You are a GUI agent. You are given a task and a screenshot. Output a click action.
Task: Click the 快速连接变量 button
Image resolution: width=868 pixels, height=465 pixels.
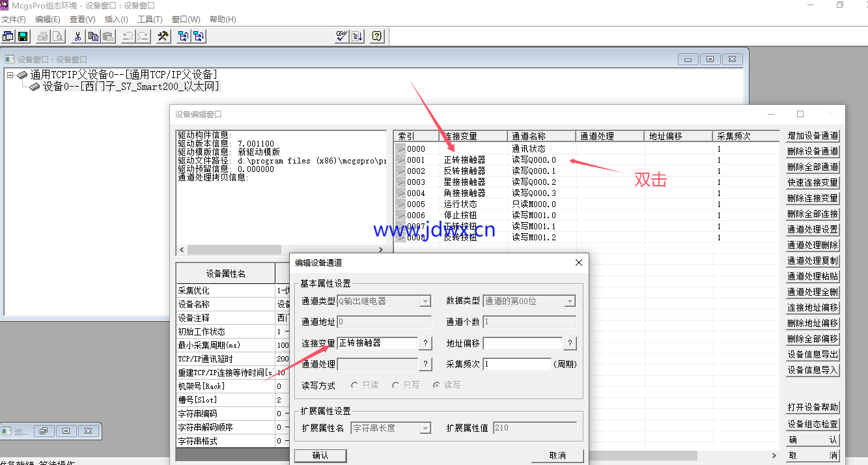coord(813,182)
